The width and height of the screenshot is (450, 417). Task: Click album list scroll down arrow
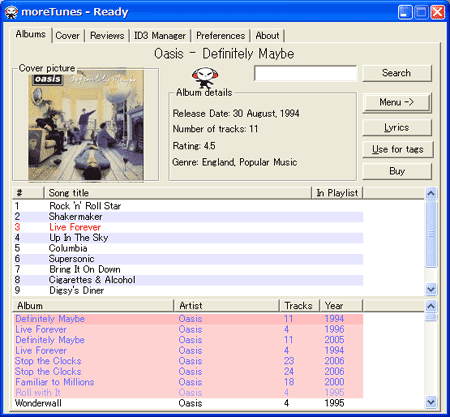coord(431,402)
